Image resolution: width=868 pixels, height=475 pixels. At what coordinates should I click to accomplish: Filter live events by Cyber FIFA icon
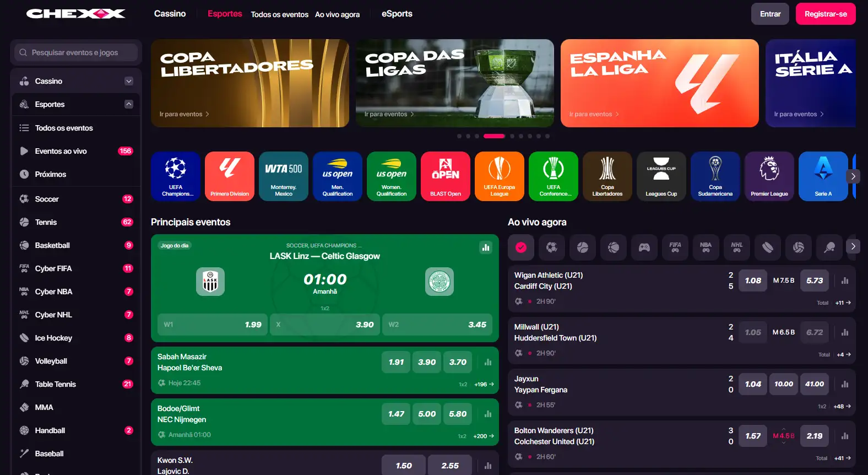[675, 247]
